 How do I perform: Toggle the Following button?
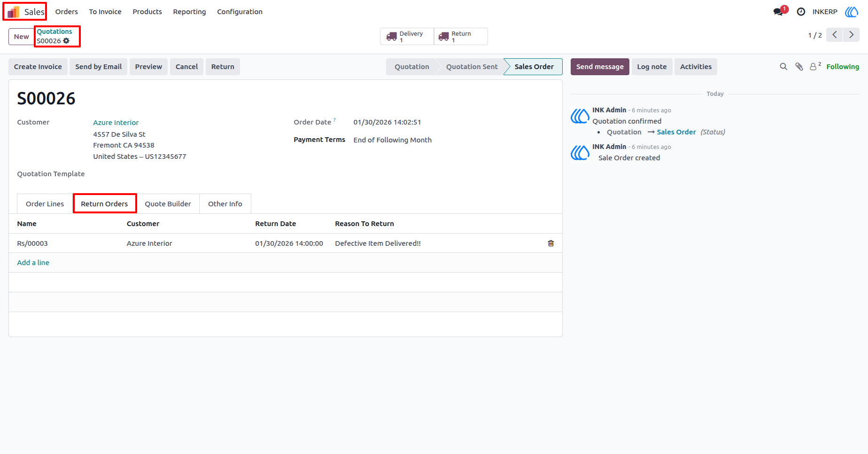point(843,67)
